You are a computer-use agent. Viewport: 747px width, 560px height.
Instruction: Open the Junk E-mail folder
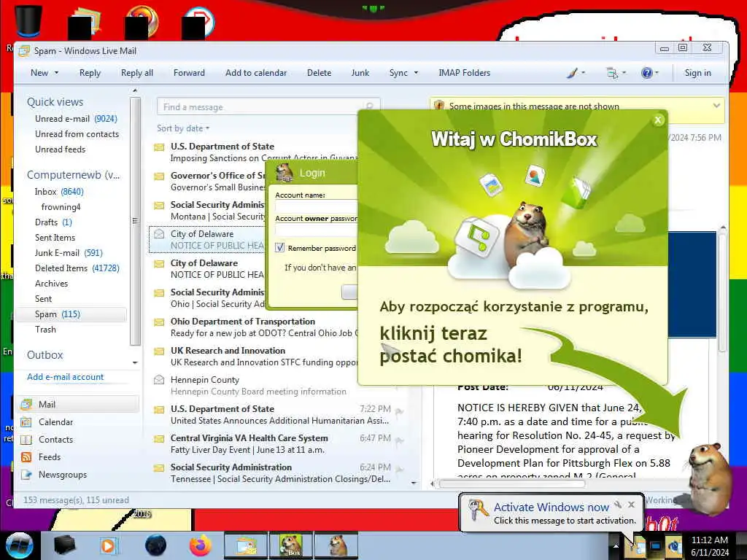pos(69,252)
